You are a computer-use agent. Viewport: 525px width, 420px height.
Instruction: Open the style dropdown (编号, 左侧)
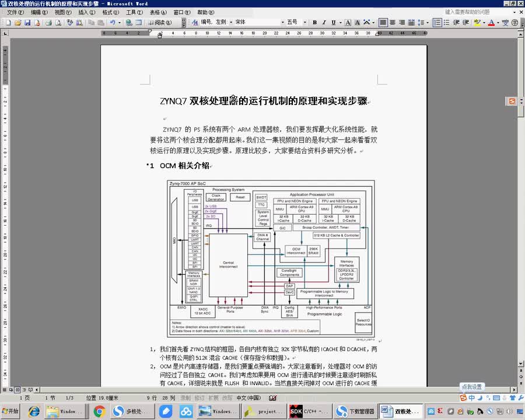tap(231, 22)
